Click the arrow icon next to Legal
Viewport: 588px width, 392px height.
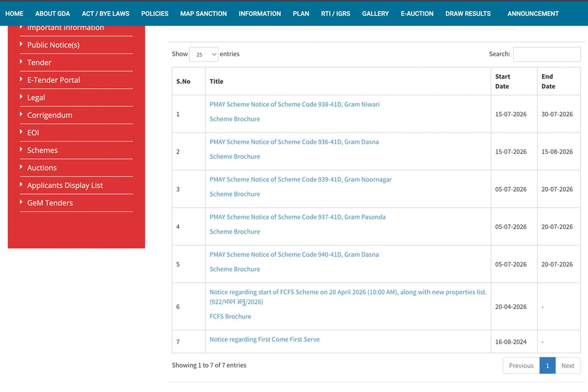pyautogui.click(x=21, y=97)
